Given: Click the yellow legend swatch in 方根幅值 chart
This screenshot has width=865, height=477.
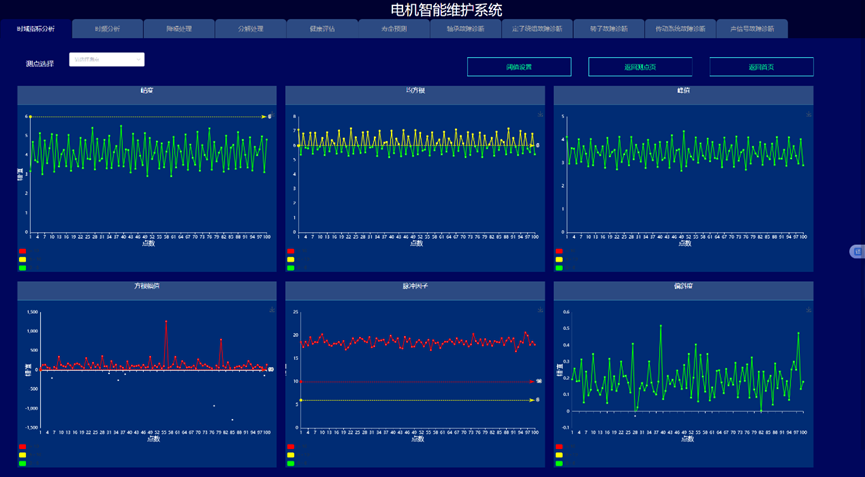Looking at the screenshot, I should 23,455.
